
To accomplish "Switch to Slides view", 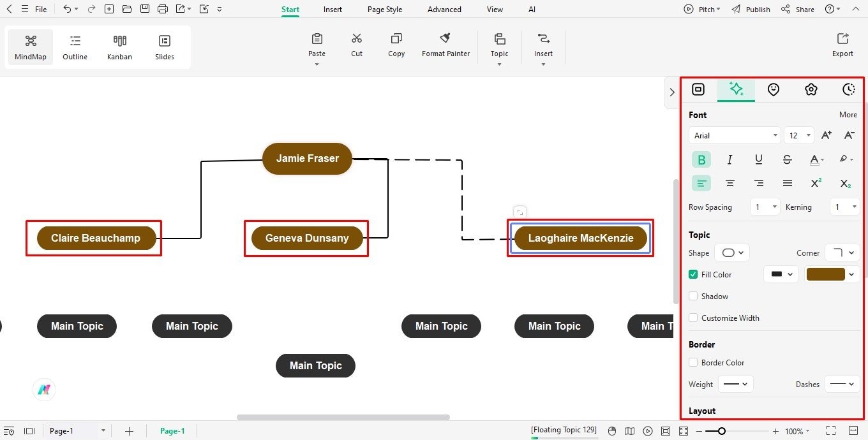I will tap(165, 47).
